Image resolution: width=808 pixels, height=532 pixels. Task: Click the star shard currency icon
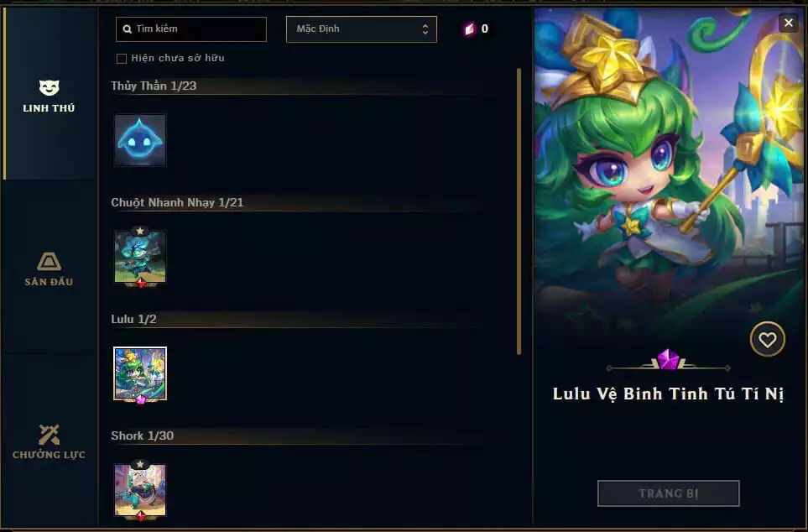tap(469, 29)
